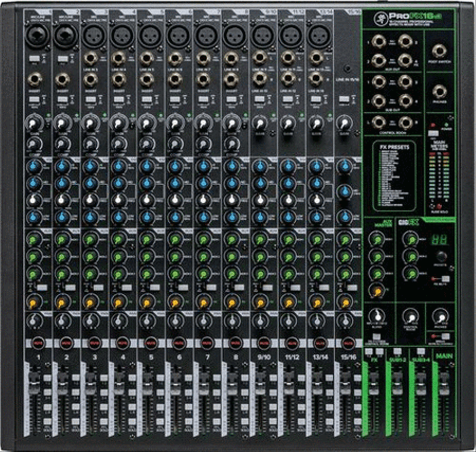Screen dimensions: 476x452
Task: Click the Aux Out 4 FX jack
Action: pos(406,60)
